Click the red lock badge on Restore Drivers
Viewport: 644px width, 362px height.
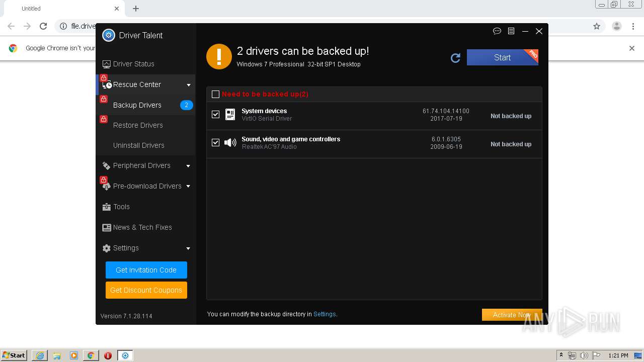tap(104, 119)
